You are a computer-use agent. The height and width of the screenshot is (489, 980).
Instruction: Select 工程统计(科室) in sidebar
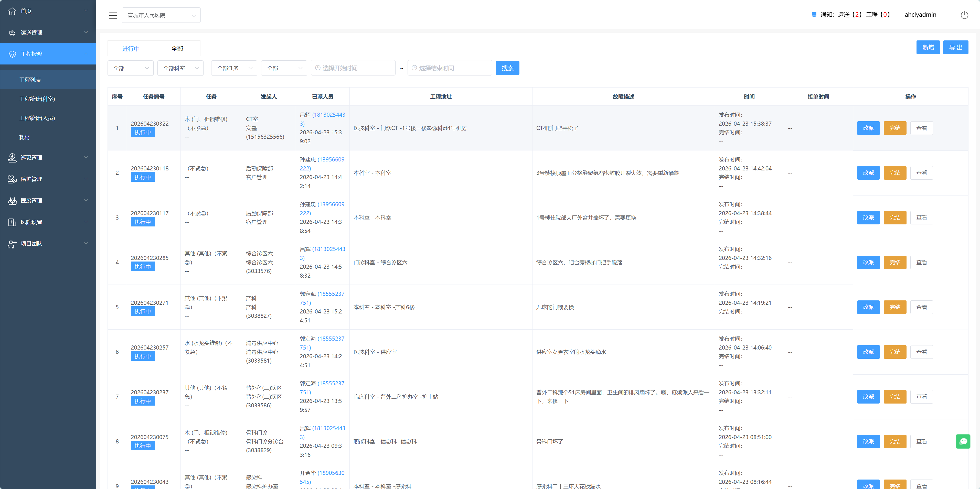pos(37,99)
